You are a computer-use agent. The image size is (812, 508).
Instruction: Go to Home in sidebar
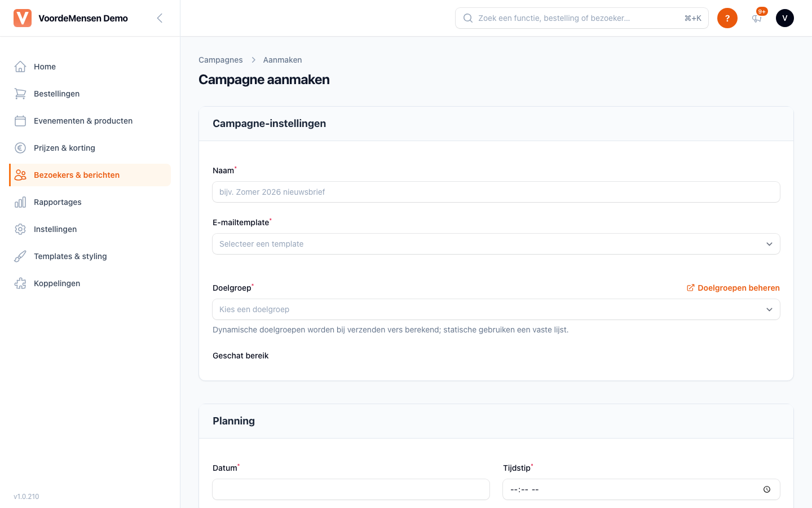click(90, 67)
